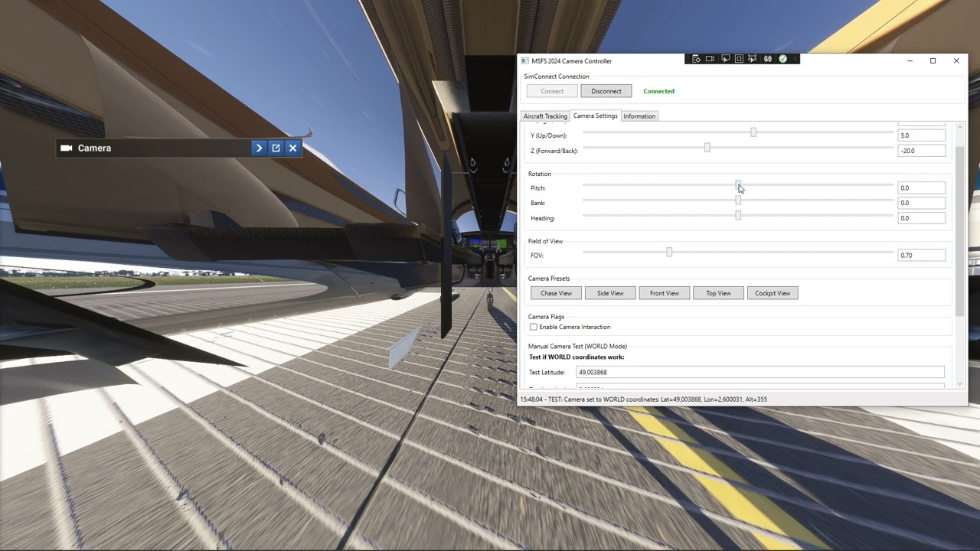The height and width of the screenshot is (551, 980).
Task: Click the green checkmark status icon
Action: pyautogui.click(x=782, y=59)
